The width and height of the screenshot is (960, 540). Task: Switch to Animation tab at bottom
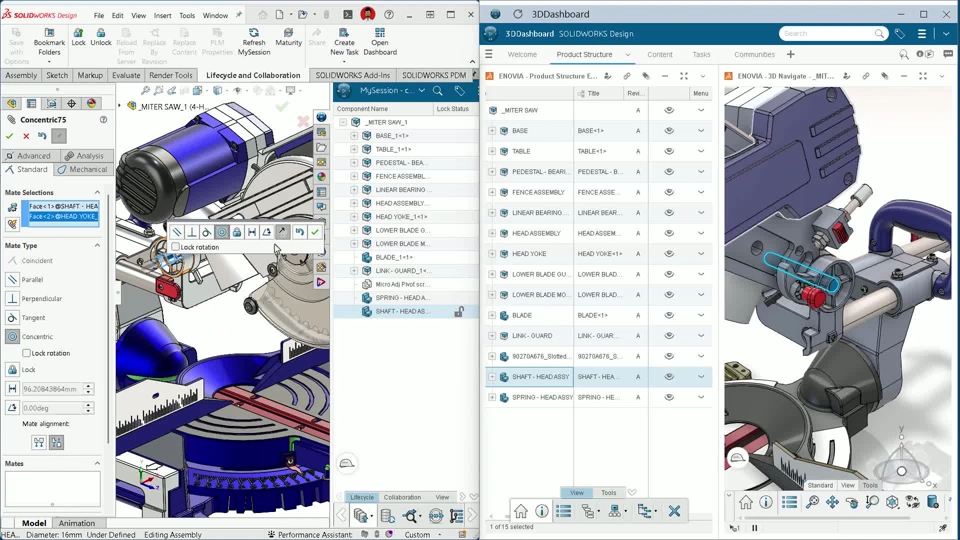pos(77,523)
